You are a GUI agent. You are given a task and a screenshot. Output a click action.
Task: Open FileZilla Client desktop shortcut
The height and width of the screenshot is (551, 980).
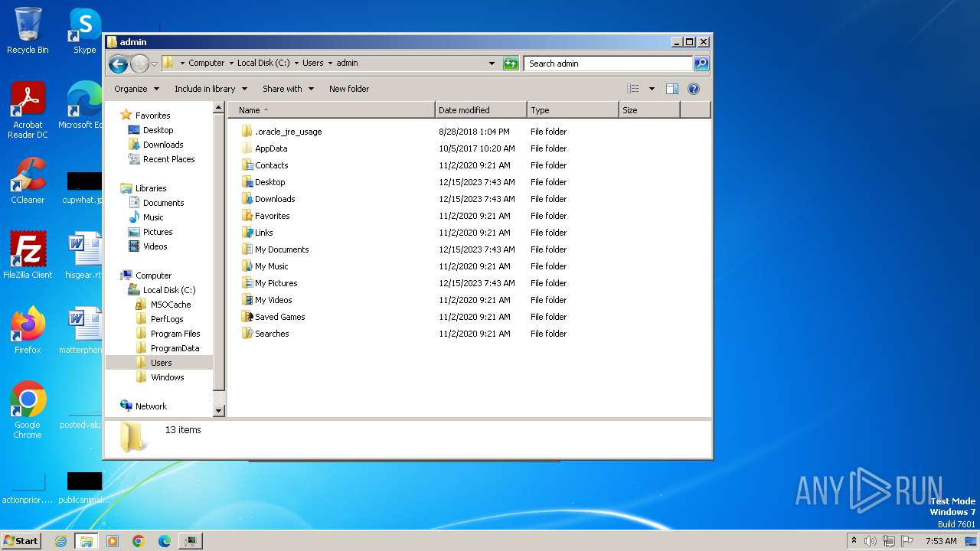pos(28,256)
